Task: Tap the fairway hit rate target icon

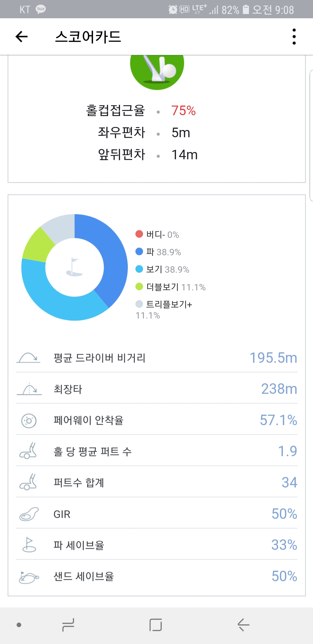Action: (x=29, y=420)
